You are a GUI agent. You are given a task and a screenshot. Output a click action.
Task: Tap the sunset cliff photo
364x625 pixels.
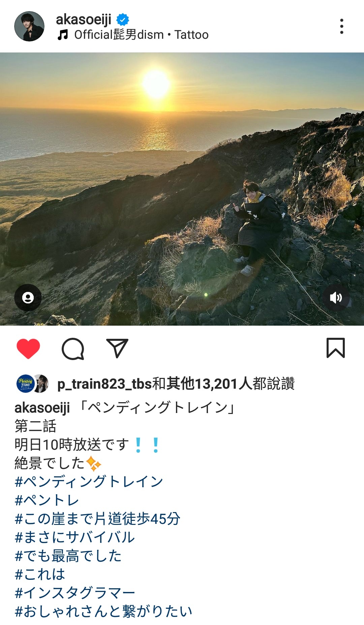coord(182,189)
